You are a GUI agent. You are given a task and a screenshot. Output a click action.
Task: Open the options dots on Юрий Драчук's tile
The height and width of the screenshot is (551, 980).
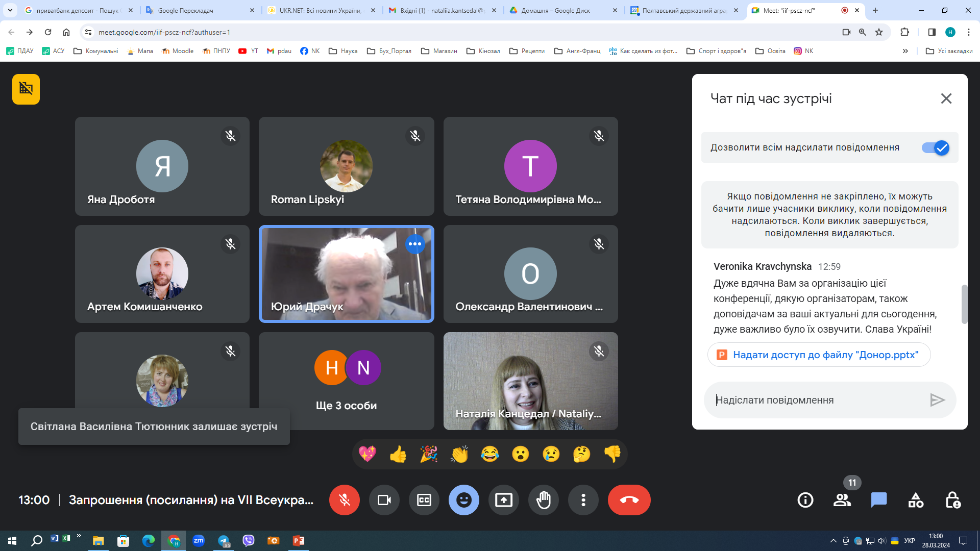pos(415,244)
